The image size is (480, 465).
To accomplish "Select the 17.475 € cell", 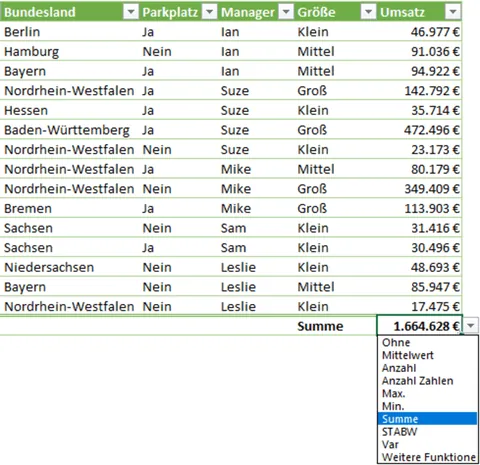I will click(x=419, y=306).
